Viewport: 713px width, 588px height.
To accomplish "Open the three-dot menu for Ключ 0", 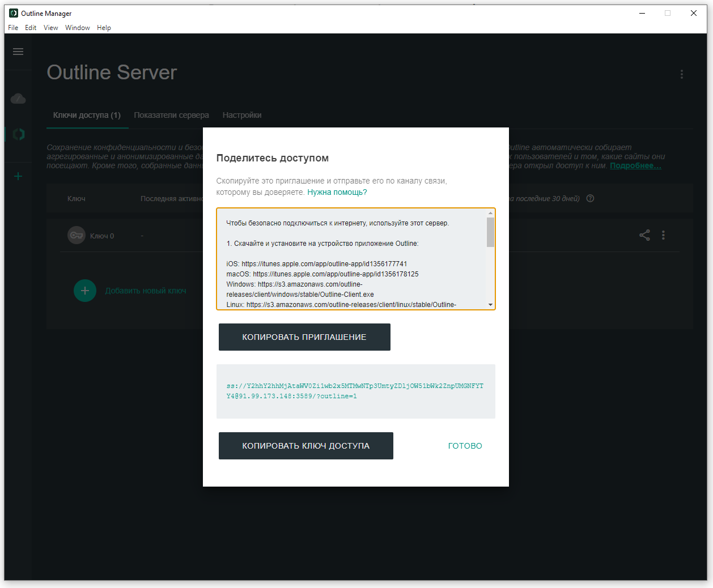I will tap(663, 235).
